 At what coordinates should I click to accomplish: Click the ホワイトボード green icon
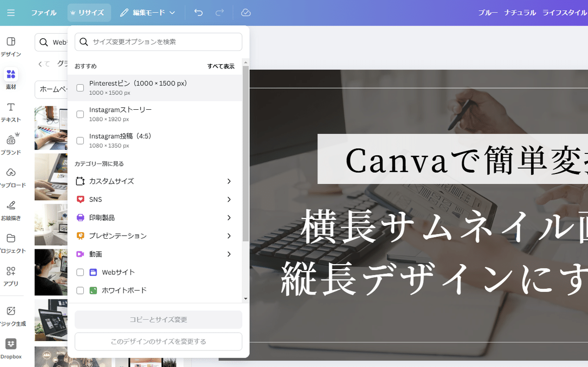[x=93, y=291]
